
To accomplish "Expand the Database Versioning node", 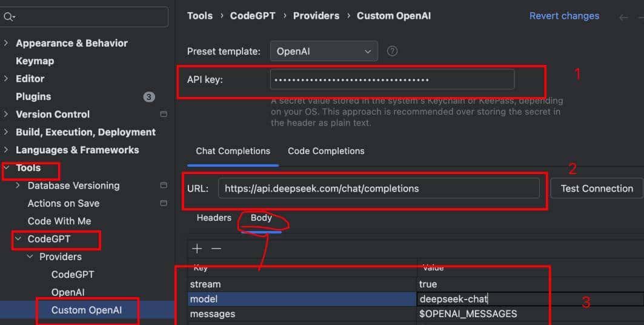I will point(18,186).
